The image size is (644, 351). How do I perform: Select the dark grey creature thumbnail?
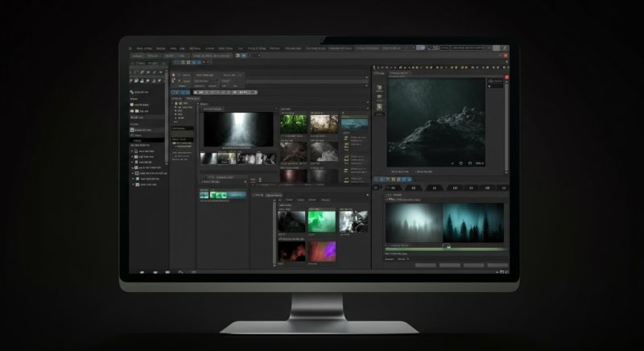click(291, 221)
